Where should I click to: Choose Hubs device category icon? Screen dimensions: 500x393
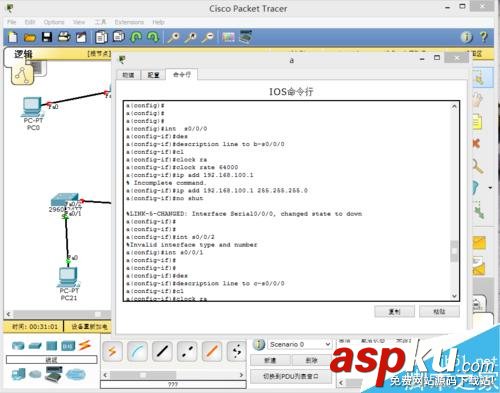(51, 346)
